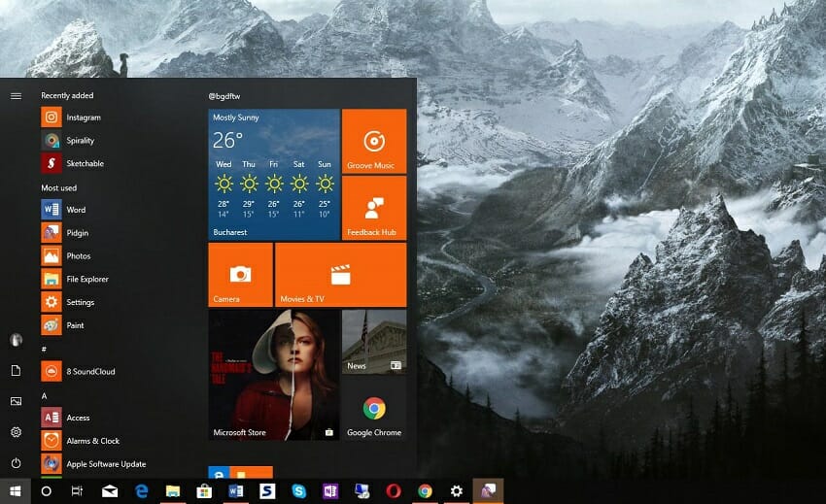Click the '#' letter group header
Screen dimensions: 826x504
pyautogui.click(x=45, y=349)
